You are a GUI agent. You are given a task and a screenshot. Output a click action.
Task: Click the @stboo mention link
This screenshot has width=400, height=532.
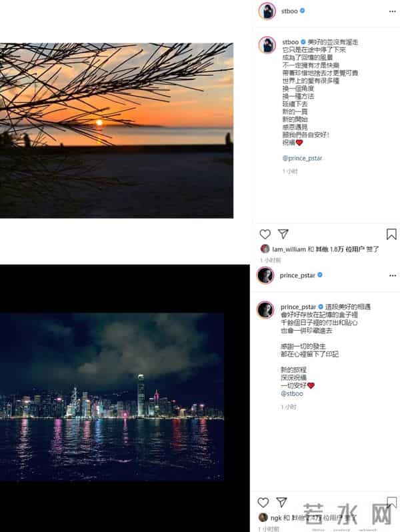[x=292, y=393]
